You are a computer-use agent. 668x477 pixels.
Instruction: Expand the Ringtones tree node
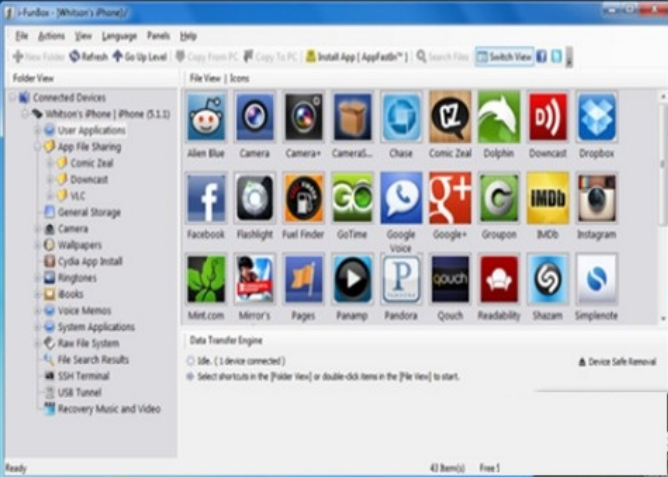coord(37,278)
